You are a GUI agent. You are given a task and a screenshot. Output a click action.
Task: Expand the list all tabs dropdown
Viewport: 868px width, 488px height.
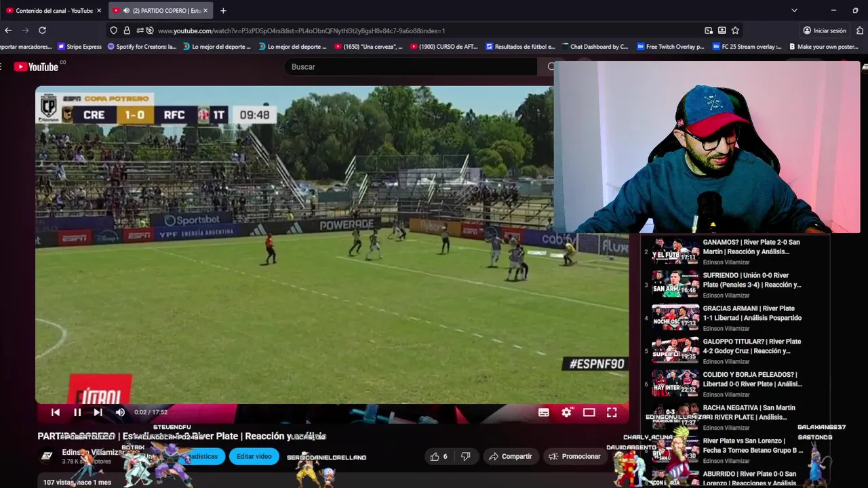tap(794, 10)
